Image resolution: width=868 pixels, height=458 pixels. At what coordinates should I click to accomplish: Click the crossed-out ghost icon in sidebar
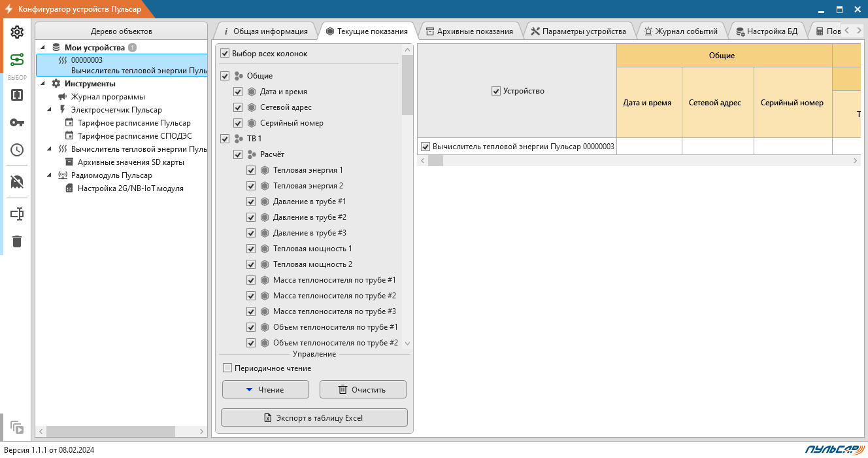coord(17,182)
